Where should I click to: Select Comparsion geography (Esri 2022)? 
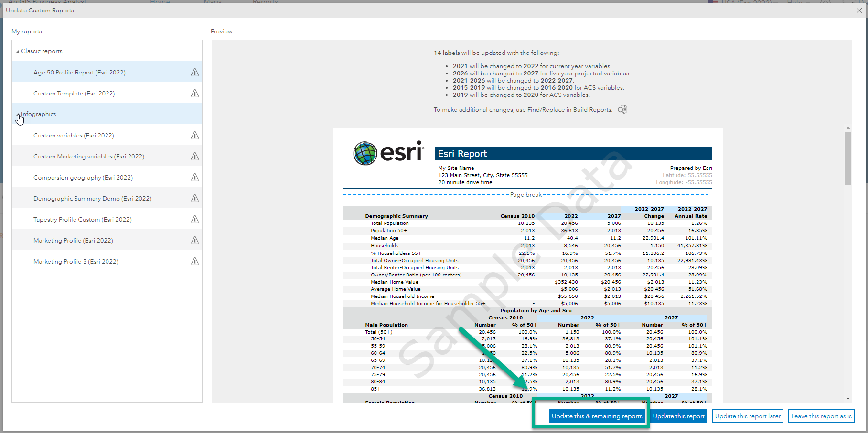(x=107, y=178)
